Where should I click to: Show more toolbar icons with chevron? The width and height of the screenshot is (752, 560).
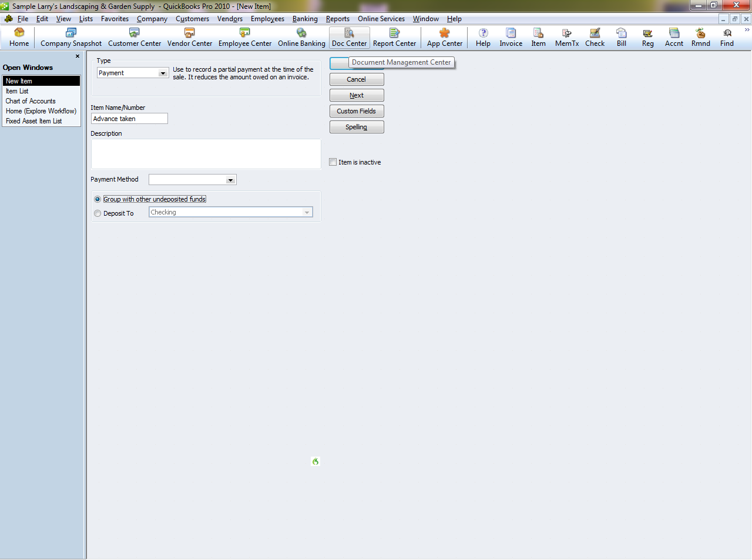point(747,30)
